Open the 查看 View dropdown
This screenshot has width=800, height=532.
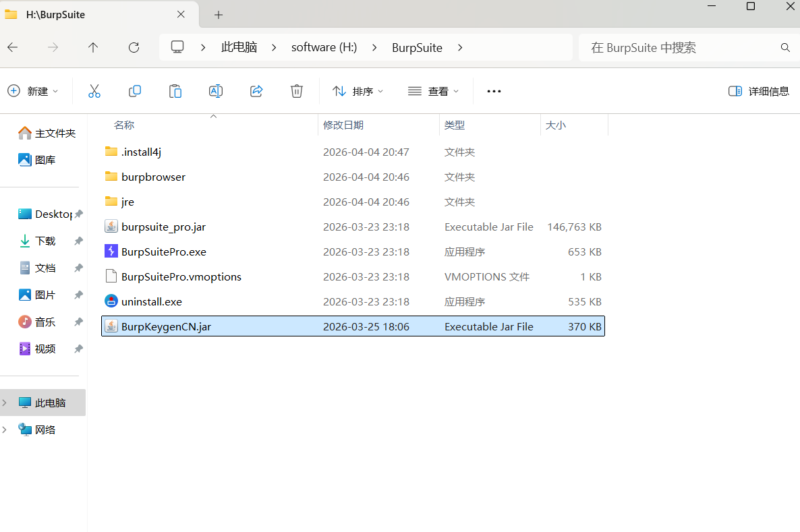click(434, 91)
